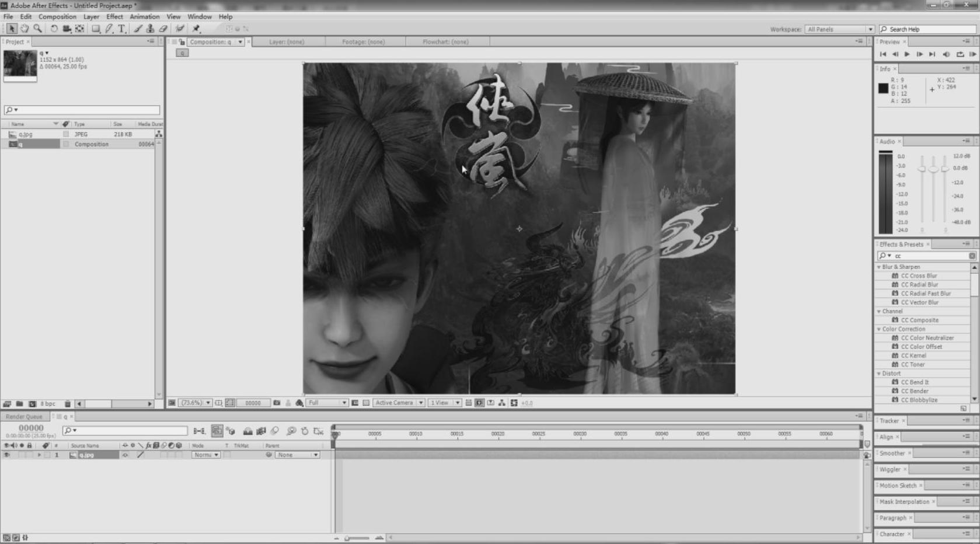This screenshot has width=980, height=544.
Task: Select the Roto Brush tool
Action: pyautogui.click(x=180, y=29)
